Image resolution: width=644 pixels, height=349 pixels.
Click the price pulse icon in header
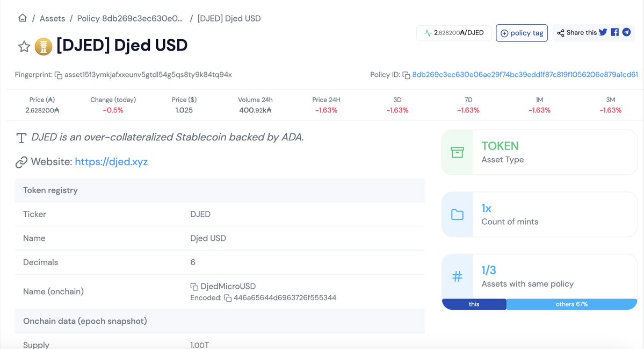point(428,33)
